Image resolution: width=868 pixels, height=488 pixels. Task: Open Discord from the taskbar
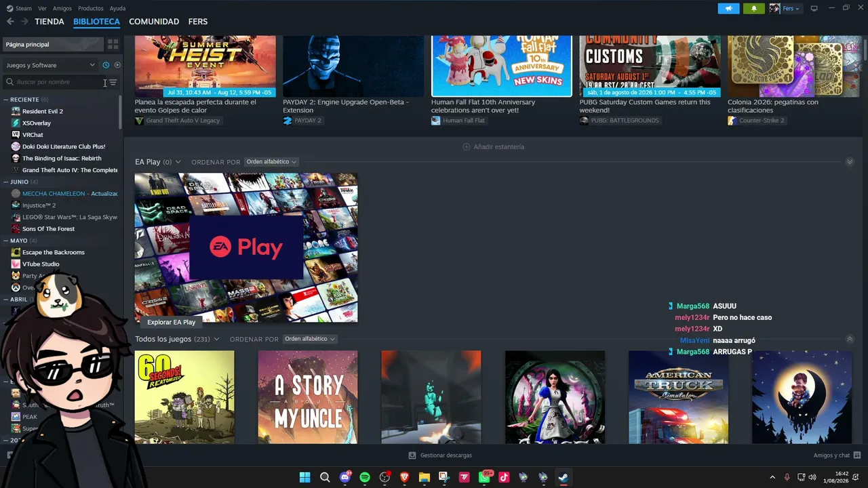coord(345,477)
